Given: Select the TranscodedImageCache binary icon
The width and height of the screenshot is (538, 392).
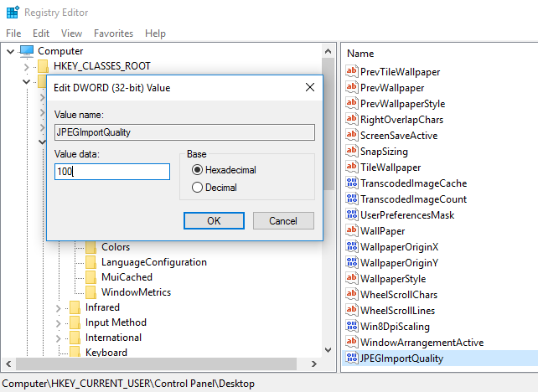Looking at the screenshot, I should point(352,183).
